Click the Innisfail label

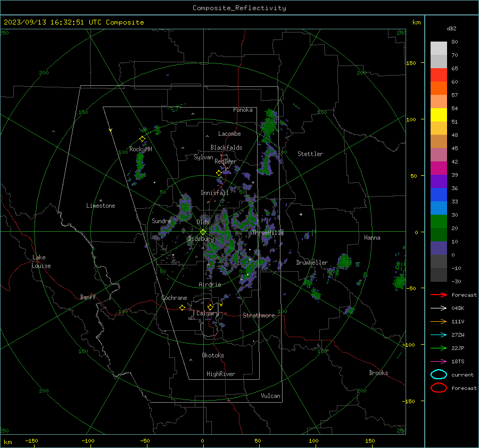pyautogui.click(x=214, y=193)
